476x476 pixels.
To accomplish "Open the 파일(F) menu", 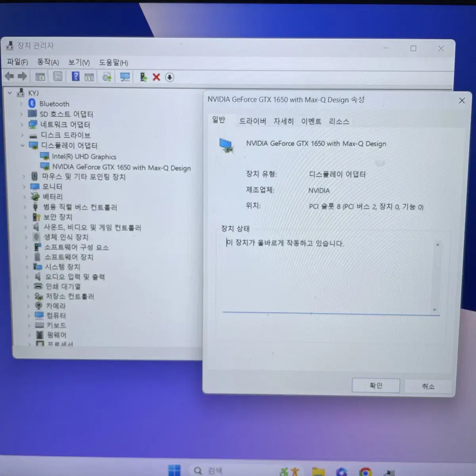I will coord(17,62).
